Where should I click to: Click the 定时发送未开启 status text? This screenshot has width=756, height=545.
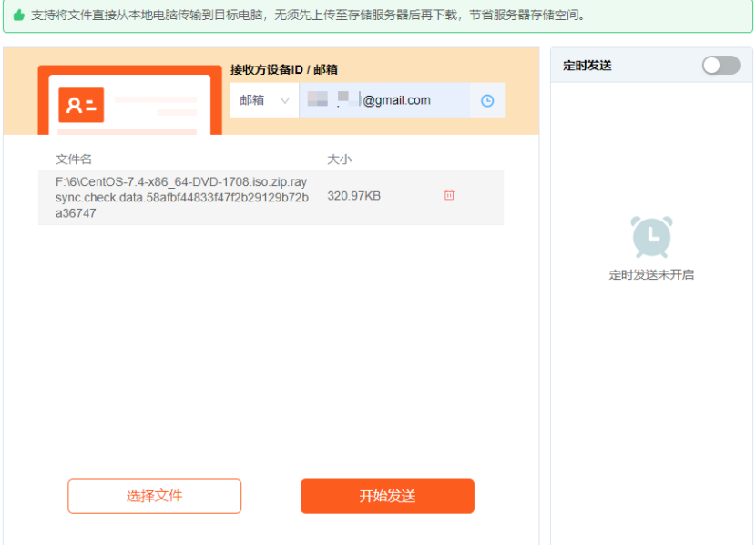(651, 274)
